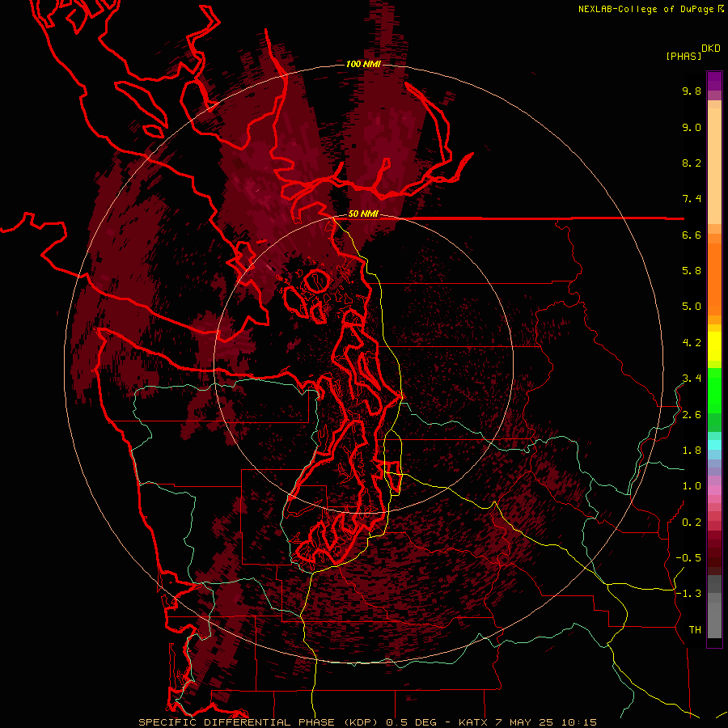Click the 2.6 legend value
This screenshot has height=728, width=728.
coord(692,415)
